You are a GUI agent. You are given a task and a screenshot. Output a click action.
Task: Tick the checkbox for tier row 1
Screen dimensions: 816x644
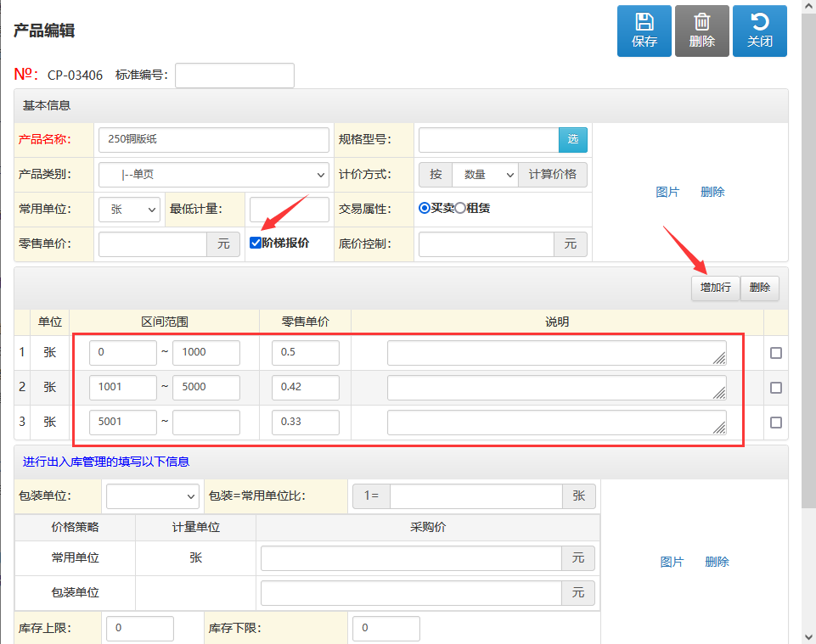tap(776, 353)
